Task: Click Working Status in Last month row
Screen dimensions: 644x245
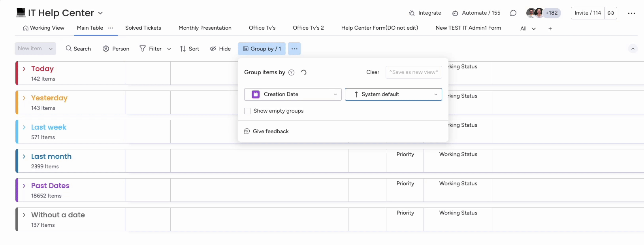Action: [458, 155]
